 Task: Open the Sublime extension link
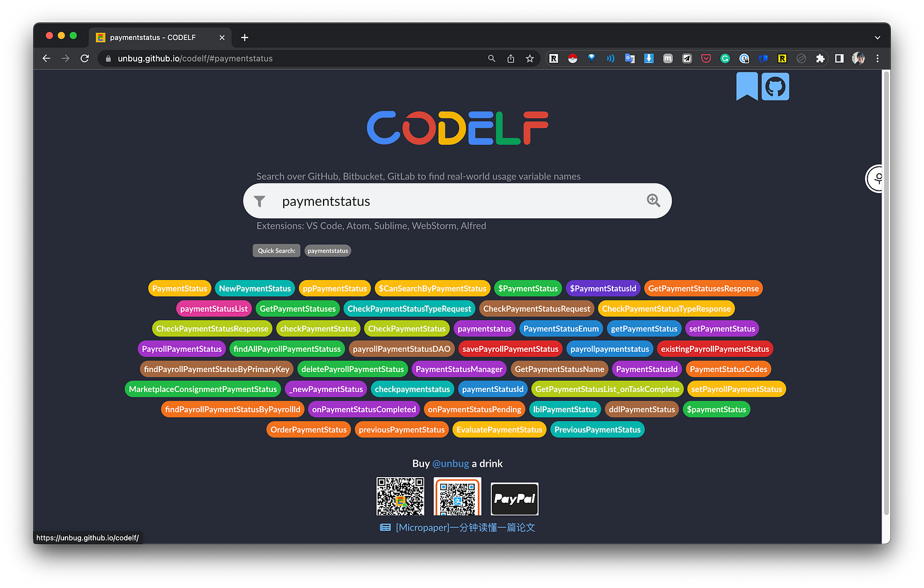390,226
